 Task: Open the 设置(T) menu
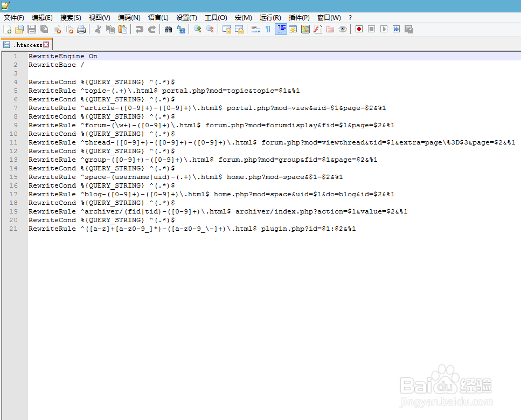click(186, 18)
